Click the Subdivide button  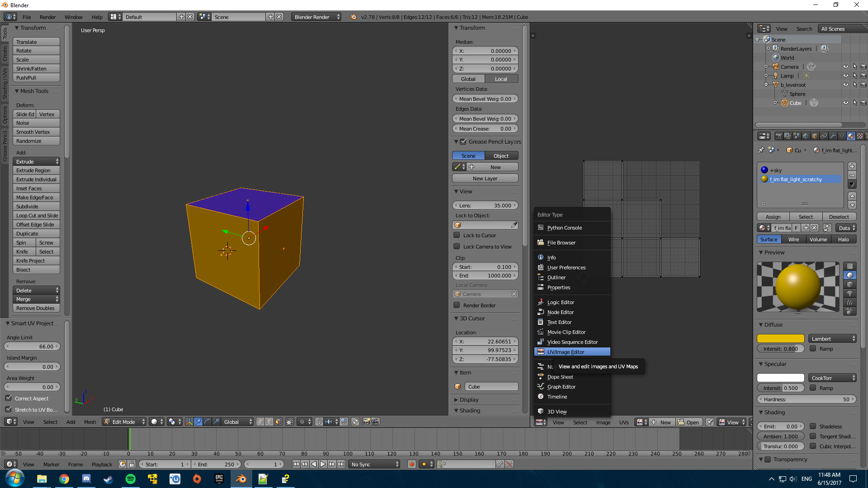coord(36,206)
